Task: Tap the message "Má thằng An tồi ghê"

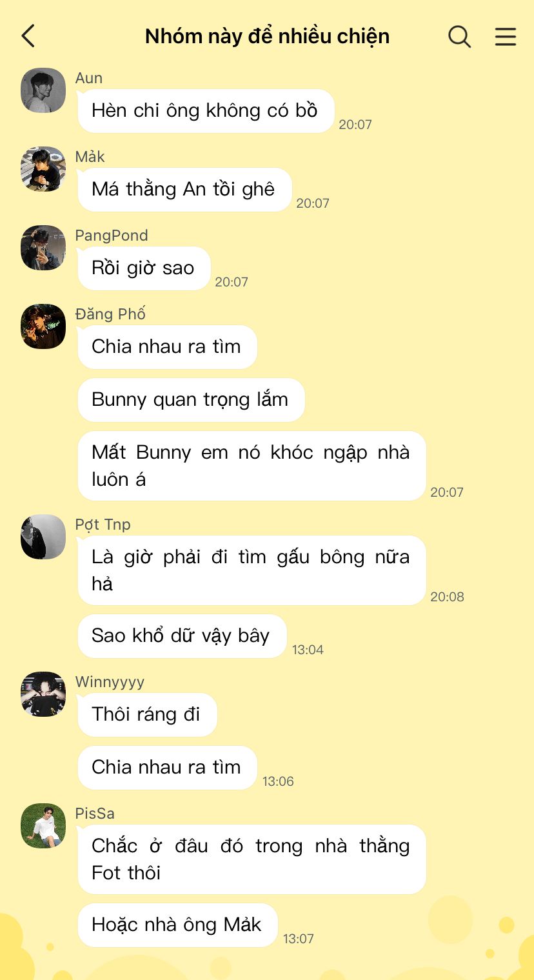Action: [184, 190]
